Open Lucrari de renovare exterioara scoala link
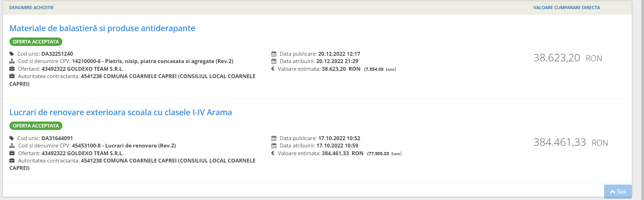This screenshot has height=200, width=644. click(x=121, y=112)
